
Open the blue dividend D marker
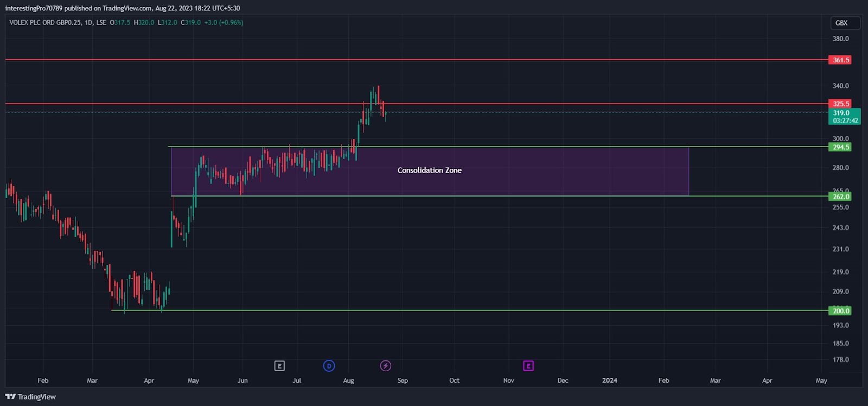coord(329,366)
